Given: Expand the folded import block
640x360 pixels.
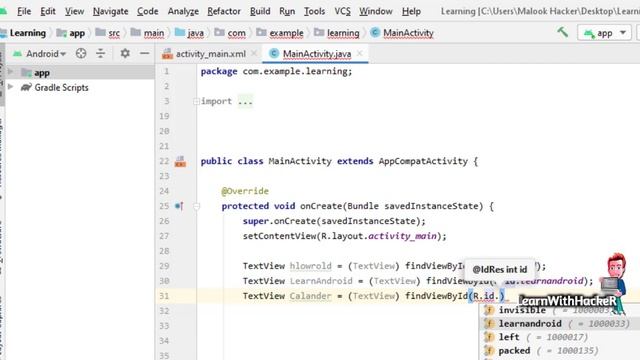Looking at the screenshot, I should (196, 101).
